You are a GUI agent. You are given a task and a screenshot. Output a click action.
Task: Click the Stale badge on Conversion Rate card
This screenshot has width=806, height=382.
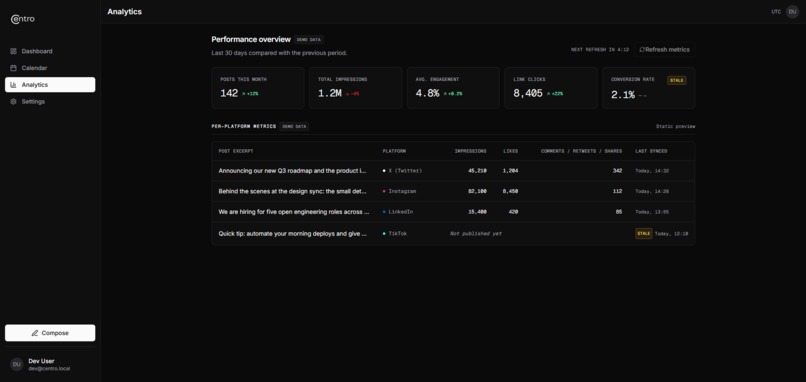[676, 80]
